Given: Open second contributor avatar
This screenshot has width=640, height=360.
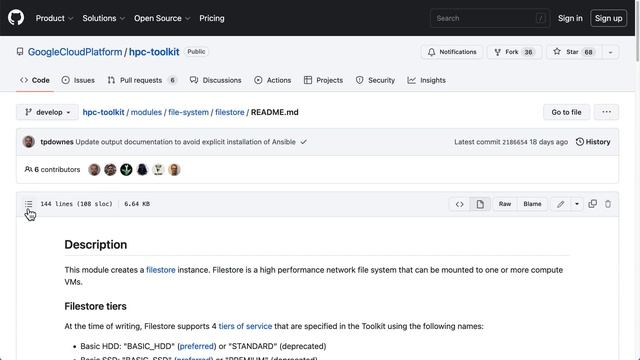Looking at the screenshot, I should [x=110, y=169].
